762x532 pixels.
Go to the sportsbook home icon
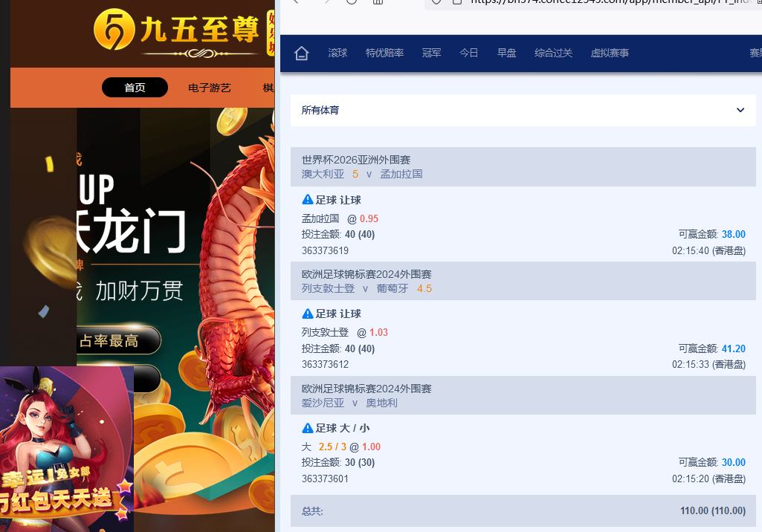tap(301, 53)
